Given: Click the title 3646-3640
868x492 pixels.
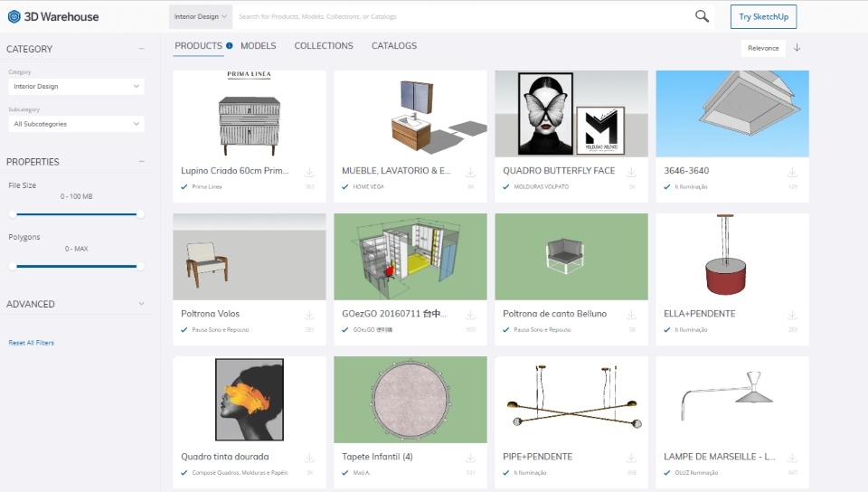Looking at the screenshot, I should click(686, 170).
